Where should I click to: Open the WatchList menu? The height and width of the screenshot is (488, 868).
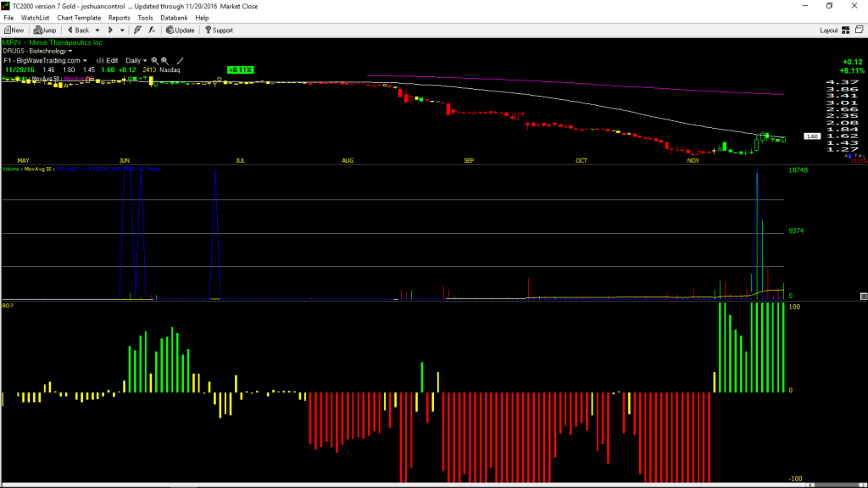point(35,18)
